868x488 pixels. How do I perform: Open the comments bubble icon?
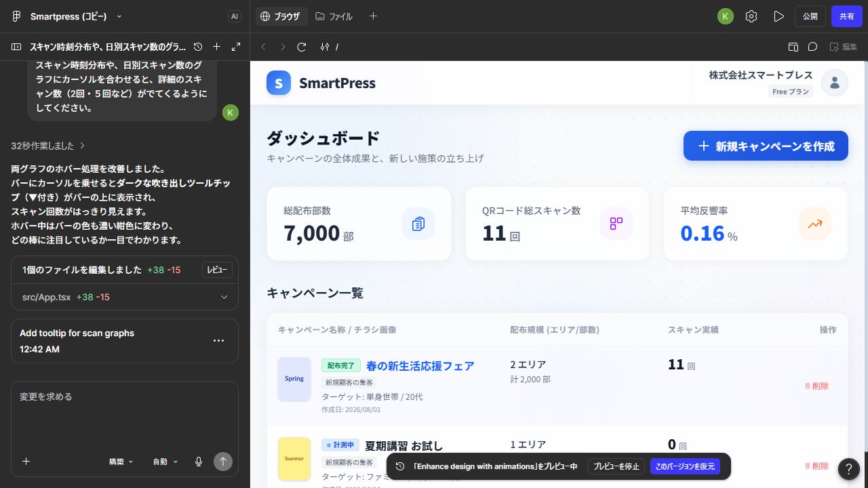(x=812, y=47)
